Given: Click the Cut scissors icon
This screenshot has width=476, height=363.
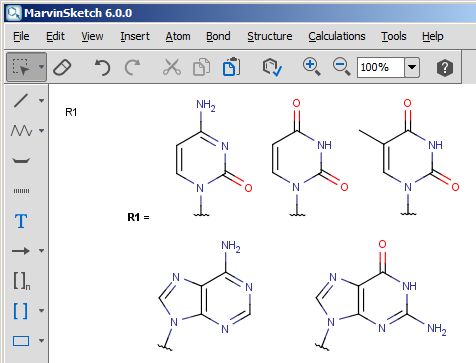Looking at the screenshot, I should click(x=172, y=67).
